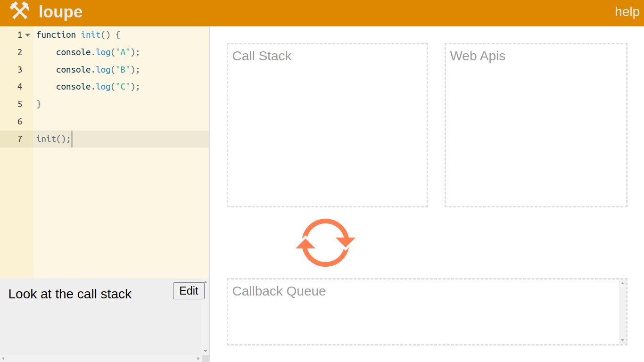Click inside the Call Stack panel
Screen dimensions: 644x362
(327, 132)
